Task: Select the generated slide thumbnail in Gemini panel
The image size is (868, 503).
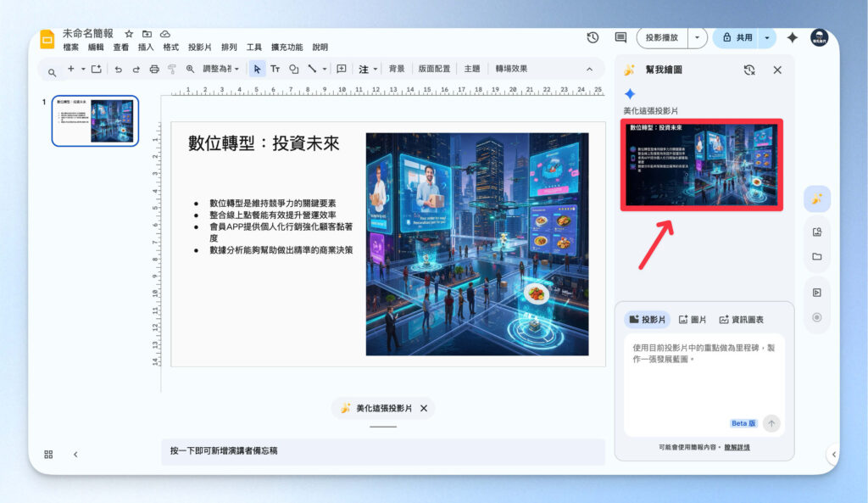Action: pyautogui.click(x=702, y=164)
